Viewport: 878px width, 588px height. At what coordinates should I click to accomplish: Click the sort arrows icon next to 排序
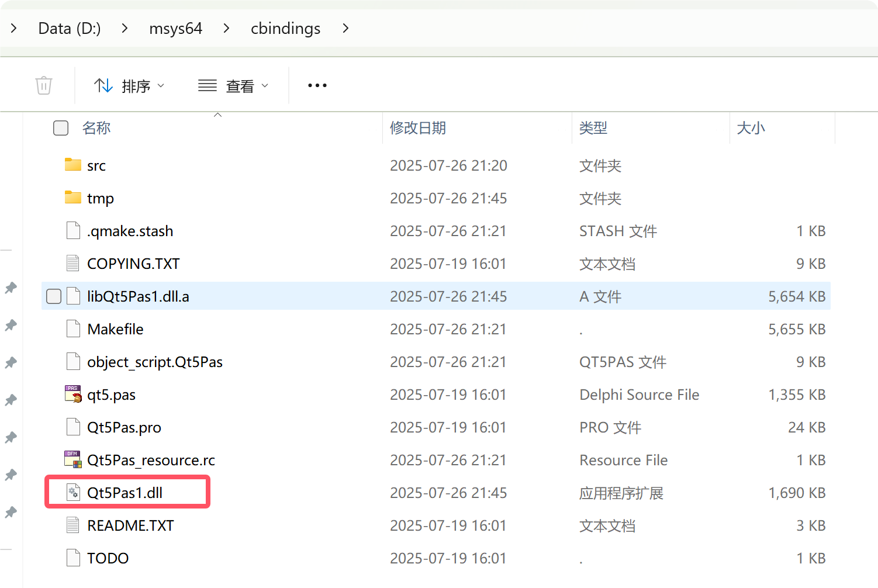(103, 85)
